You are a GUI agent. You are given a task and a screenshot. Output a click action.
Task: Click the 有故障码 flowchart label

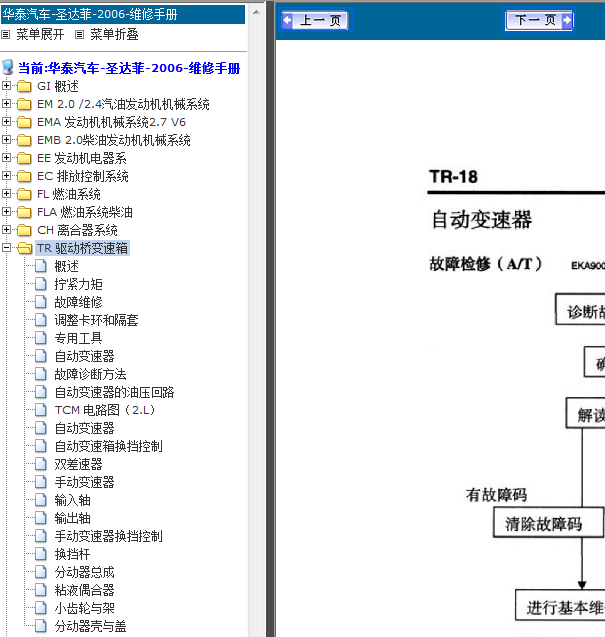(x=497, y=495)
